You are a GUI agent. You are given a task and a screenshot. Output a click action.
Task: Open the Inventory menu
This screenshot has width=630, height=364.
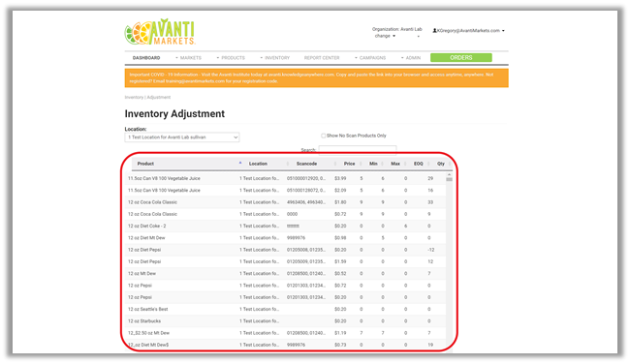click(275, 58)
